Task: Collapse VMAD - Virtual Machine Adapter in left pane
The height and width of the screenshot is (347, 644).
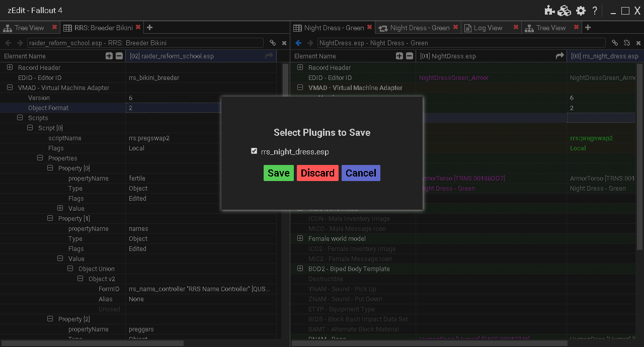Action: pyautogui.click(x=10, y=88)
